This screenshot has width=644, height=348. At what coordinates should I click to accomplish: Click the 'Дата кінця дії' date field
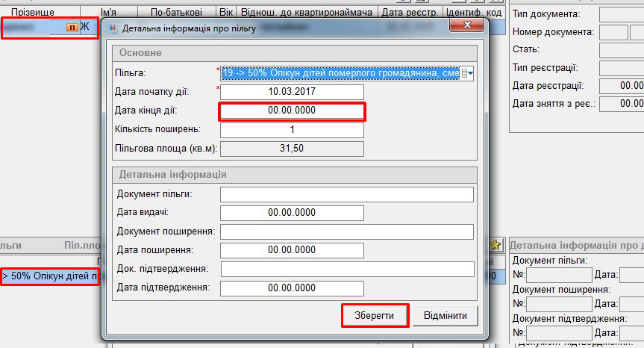pyautogui.click(x=292, y=111)
